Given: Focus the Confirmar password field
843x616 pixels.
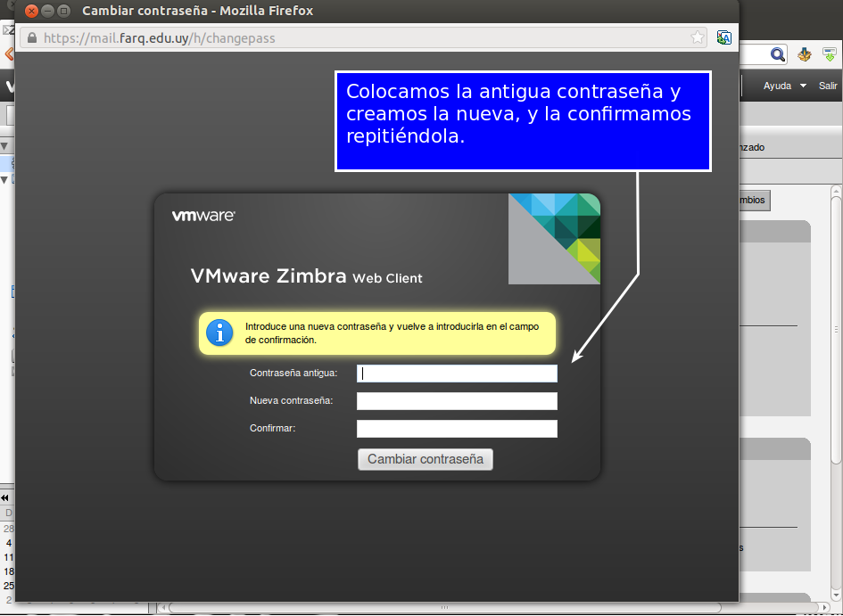Looking at the screenshot, I should (x=457, y=429).
